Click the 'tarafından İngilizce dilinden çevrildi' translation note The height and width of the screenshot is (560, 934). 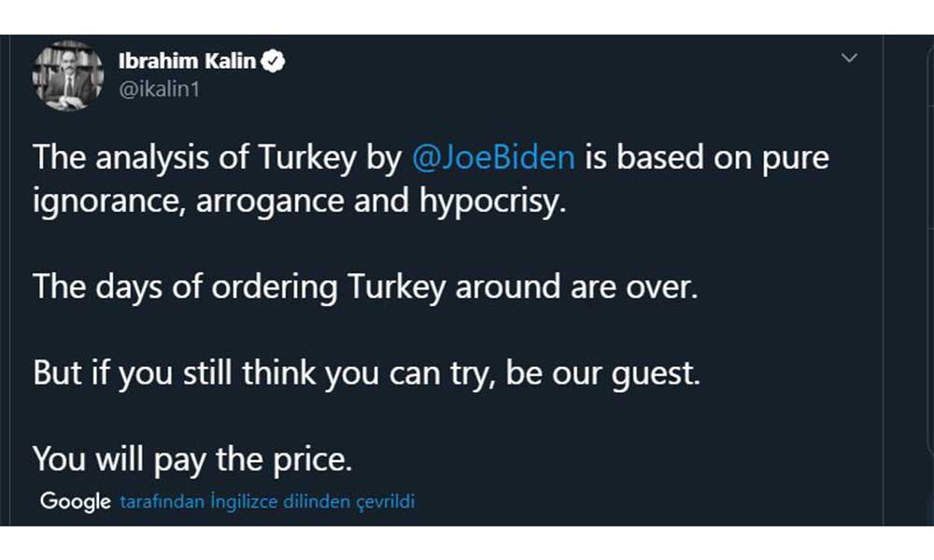(267, 502)
